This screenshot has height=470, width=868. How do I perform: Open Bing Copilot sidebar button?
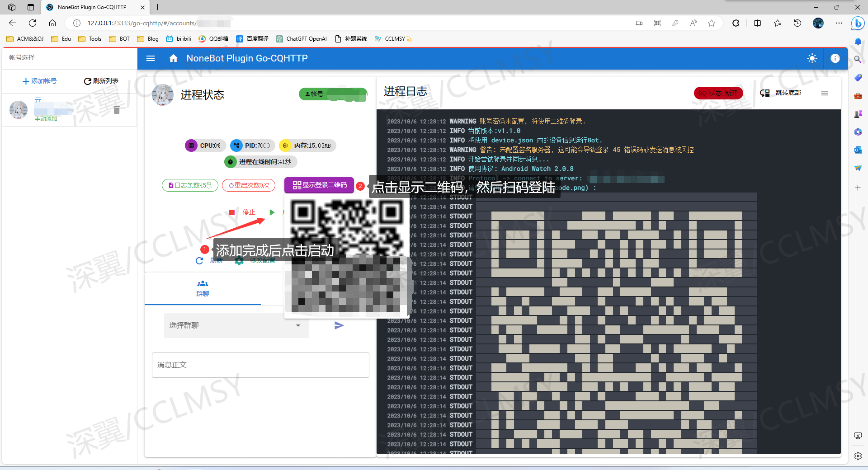(x=858, y=23)
